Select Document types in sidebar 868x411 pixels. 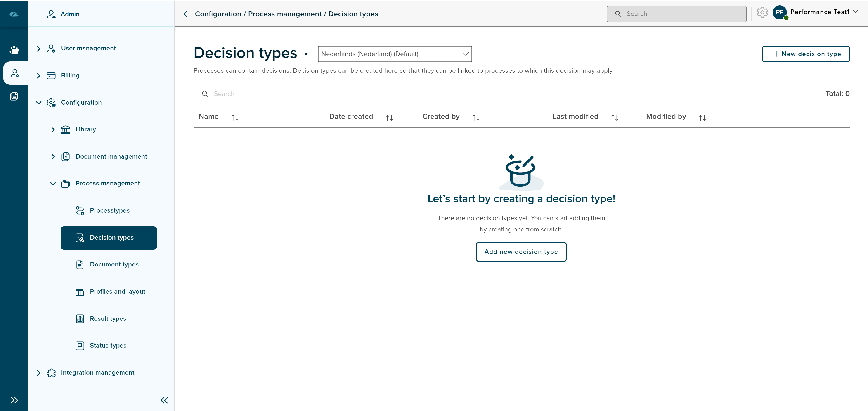pyautogui.click(x=114, y=265)
